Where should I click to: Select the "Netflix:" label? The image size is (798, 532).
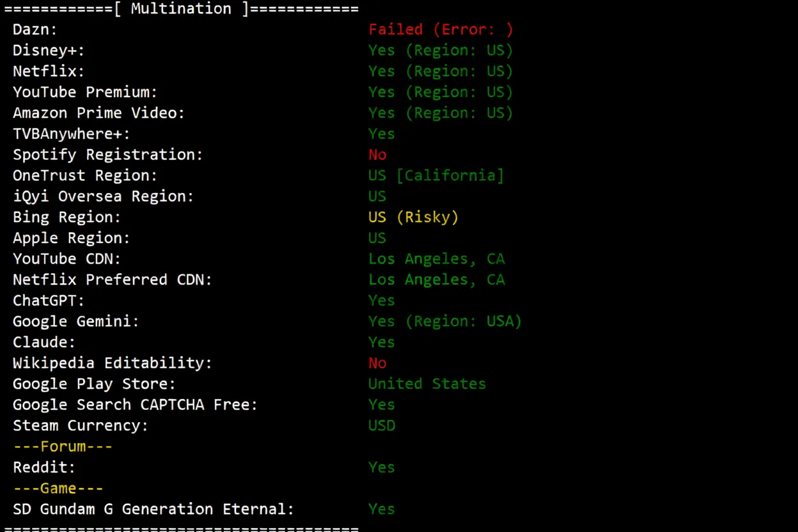(x=49, y=71)
